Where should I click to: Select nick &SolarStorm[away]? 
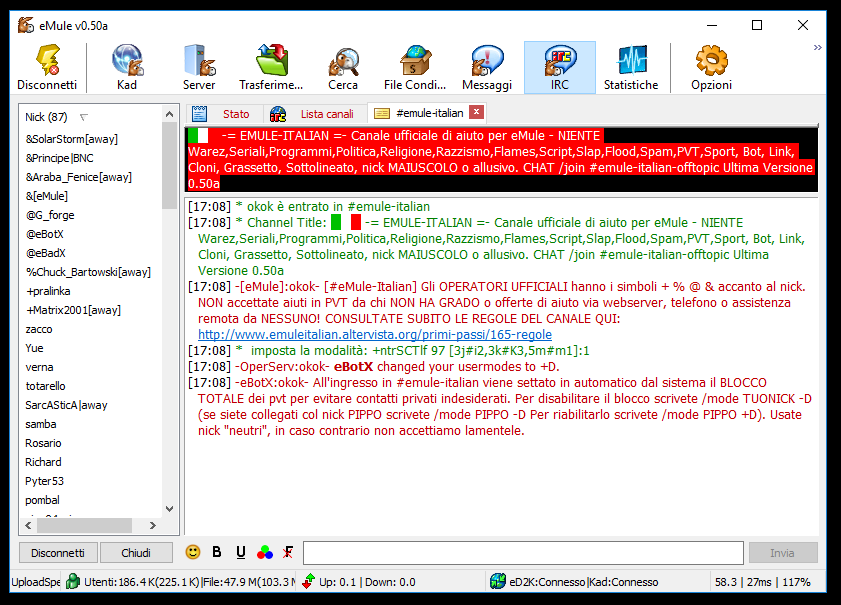click(x=71, y=139)
